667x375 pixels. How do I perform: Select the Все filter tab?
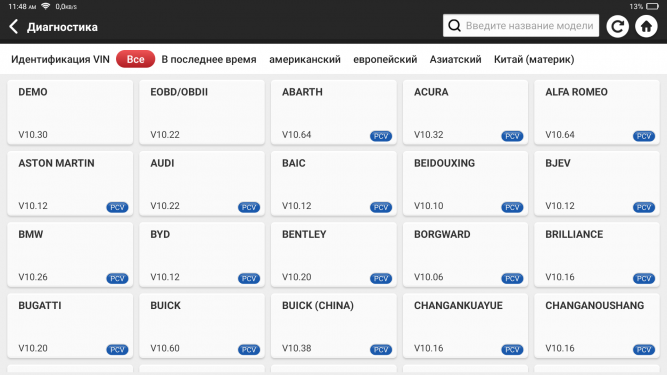click(x=135, y=59)
